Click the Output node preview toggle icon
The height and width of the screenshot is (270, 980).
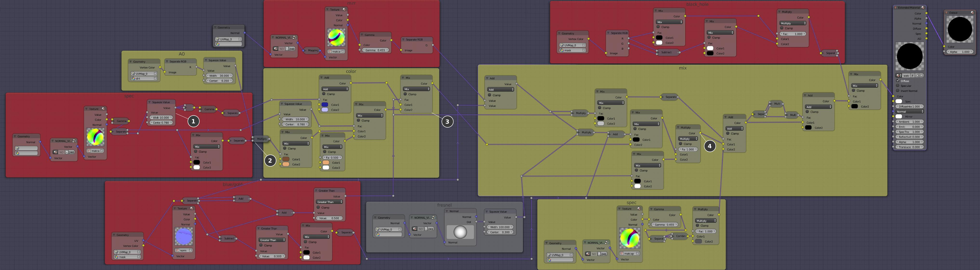coord(972,12)
